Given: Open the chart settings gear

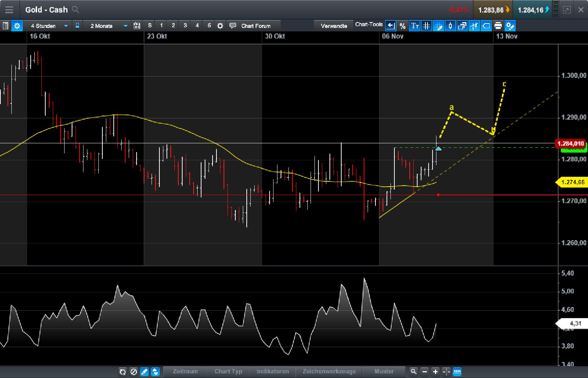Looking at the screenshot, I should click(17, 26).
